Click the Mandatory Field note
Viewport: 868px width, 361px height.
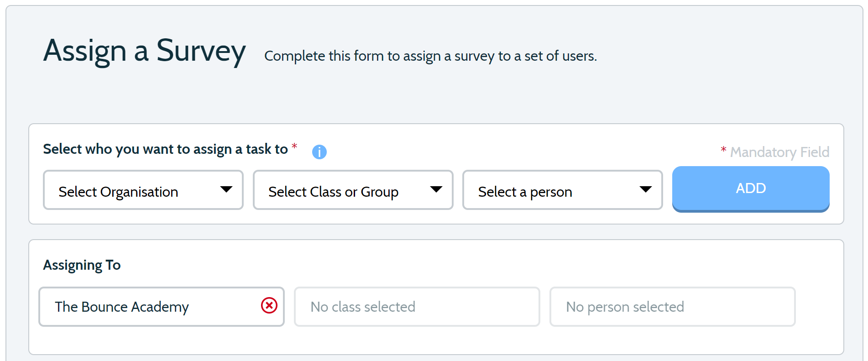point(779,152)
